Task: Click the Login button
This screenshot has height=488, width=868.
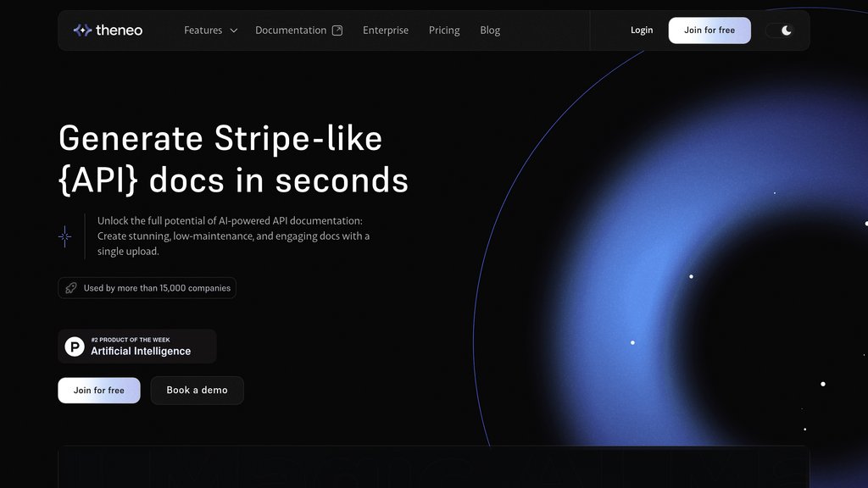Action: coord(642,30)
